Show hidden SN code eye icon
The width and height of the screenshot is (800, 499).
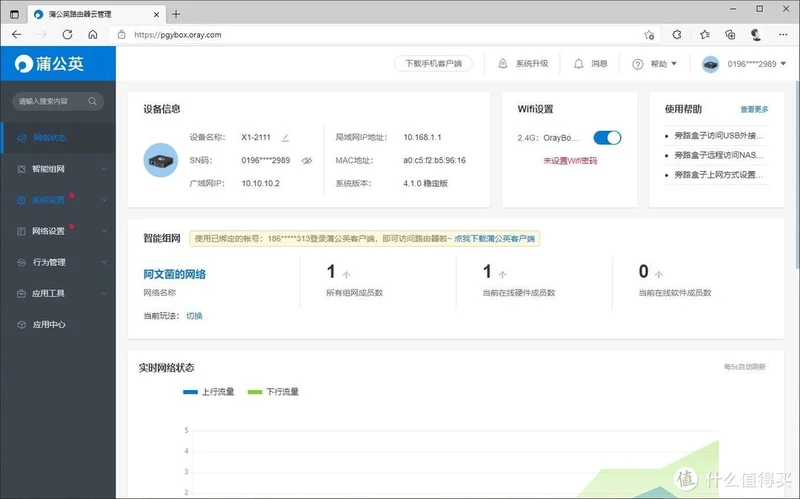[307, 160]
